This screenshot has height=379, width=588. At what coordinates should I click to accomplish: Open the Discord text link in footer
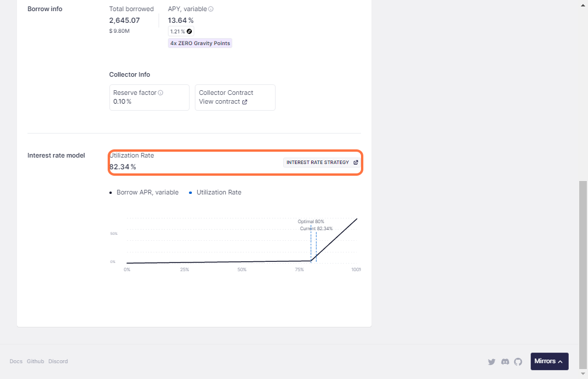click(x=58, y=361)
